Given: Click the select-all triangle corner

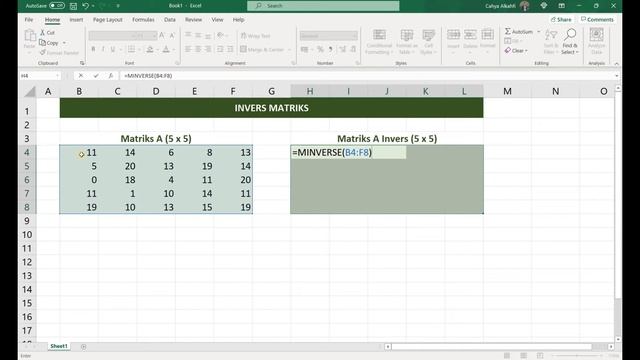Looking at the screenshot, I should click(x=29, y=91).
